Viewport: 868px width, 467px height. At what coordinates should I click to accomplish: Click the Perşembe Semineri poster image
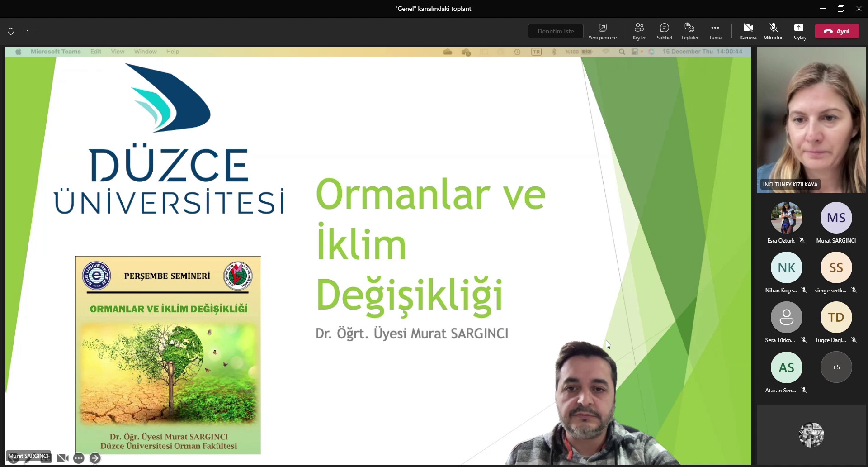[x=168, y=355]
